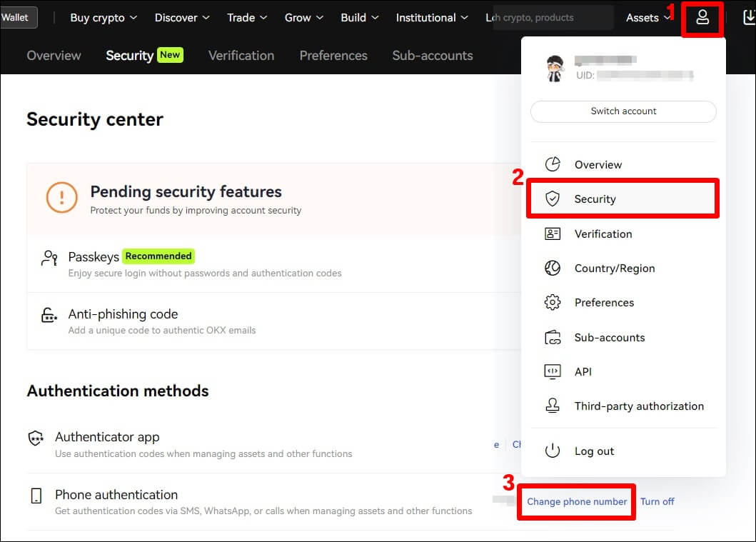
Task: Click the Passkeys row title
Action: 94,256
